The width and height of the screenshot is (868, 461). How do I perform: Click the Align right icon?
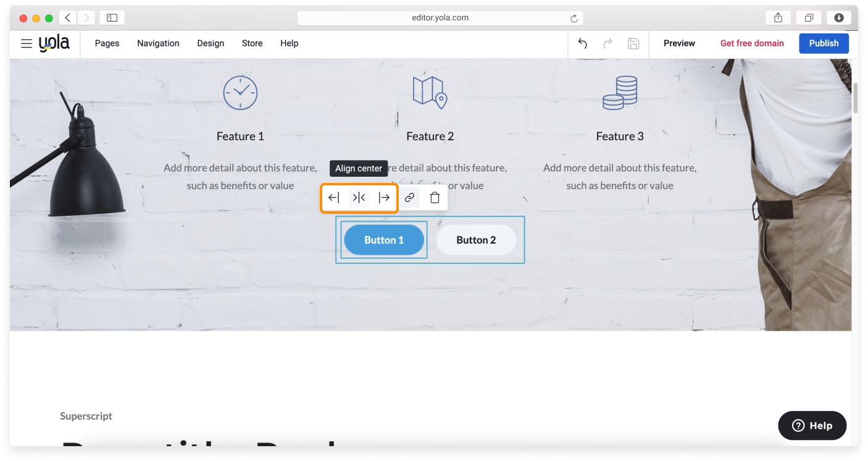[384, 198]
